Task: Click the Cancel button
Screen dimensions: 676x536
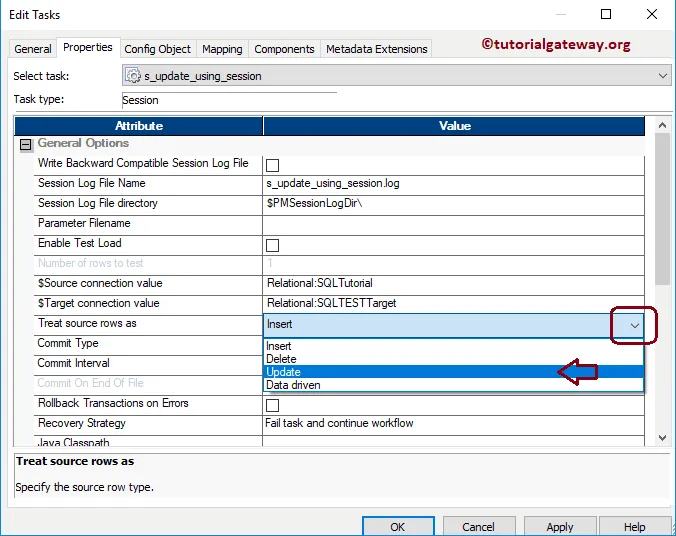Action: click(479, 527)
